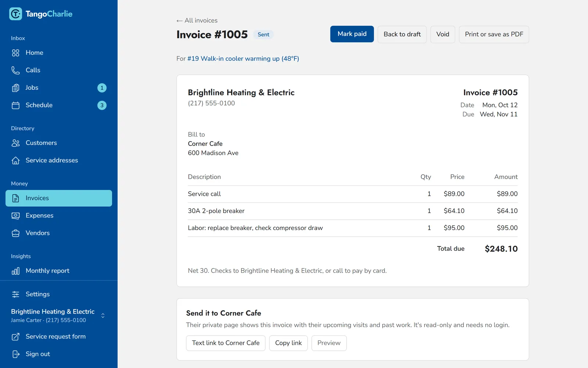The image size is (588, 368).
Task: Go back to All invoices
Action: point(197,21)
